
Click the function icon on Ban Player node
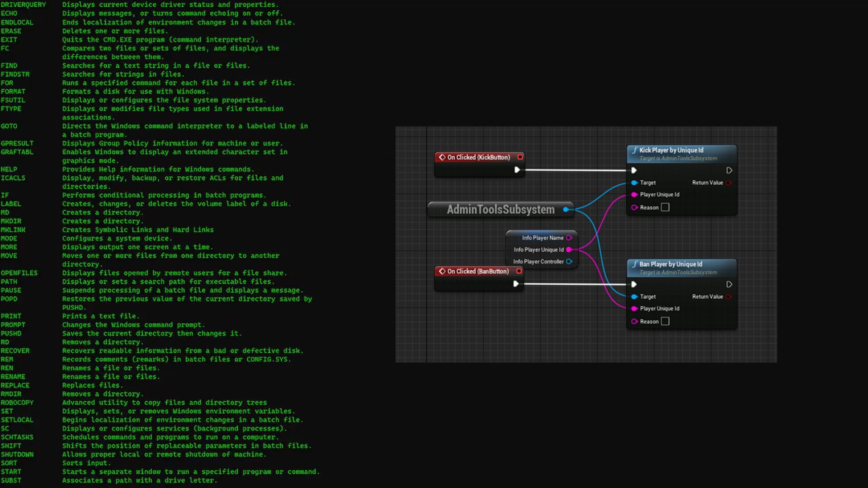click(635, 264)
